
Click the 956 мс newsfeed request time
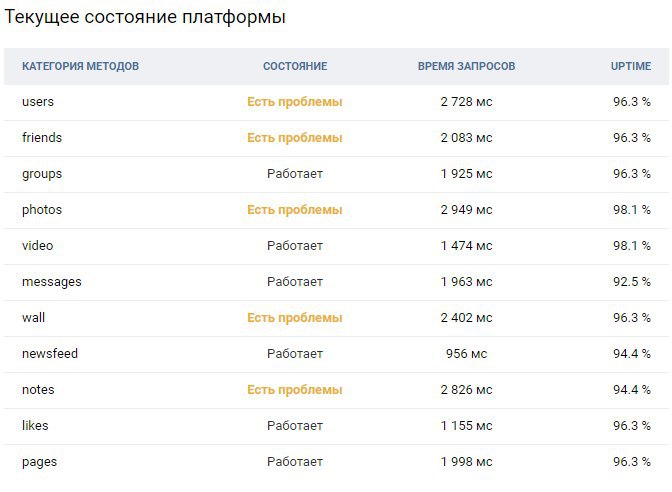466,354
